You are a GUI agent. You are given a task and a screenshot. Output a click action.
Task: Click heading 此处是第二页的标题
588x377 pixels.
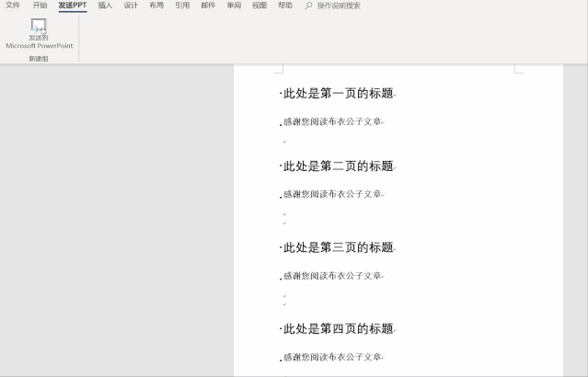(x=338, y=166)
